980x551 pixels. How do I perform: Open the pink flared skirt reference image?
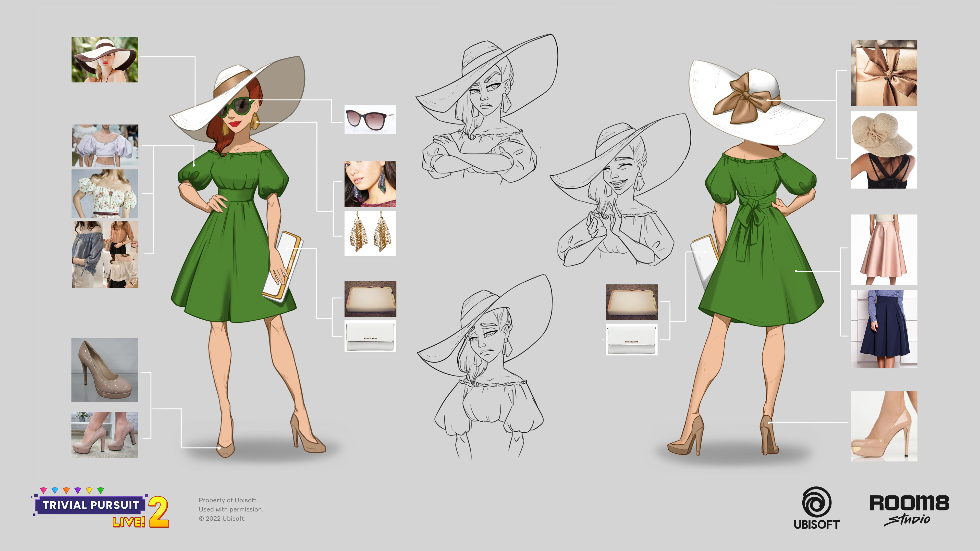(884, 249)
